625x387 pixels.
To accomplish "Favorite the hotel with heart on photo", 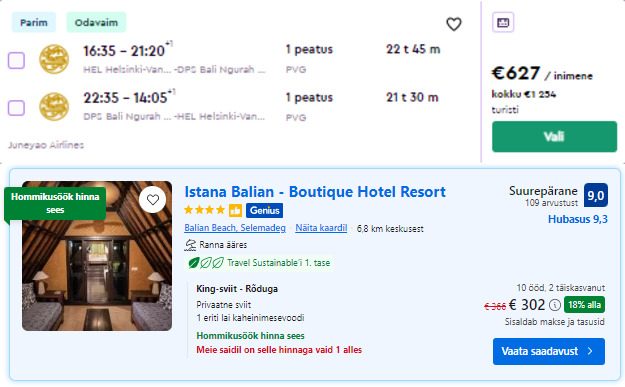I will coord(153,199).
